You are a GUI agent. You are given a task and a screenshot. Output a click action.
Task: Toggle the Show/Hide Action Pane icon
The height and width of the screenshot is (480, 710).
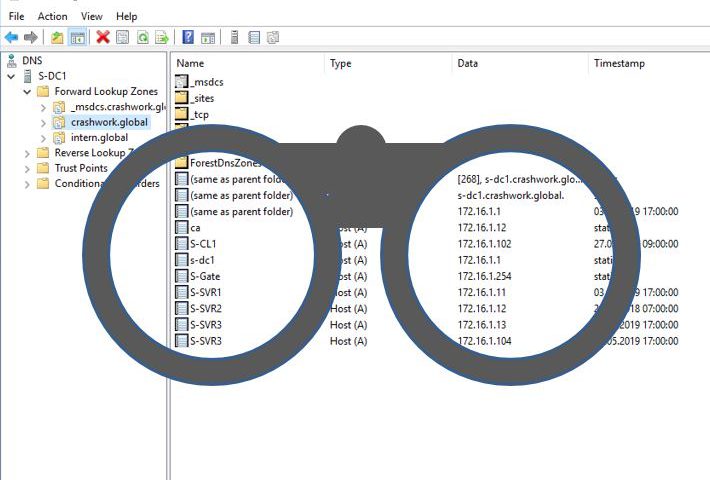208,37
